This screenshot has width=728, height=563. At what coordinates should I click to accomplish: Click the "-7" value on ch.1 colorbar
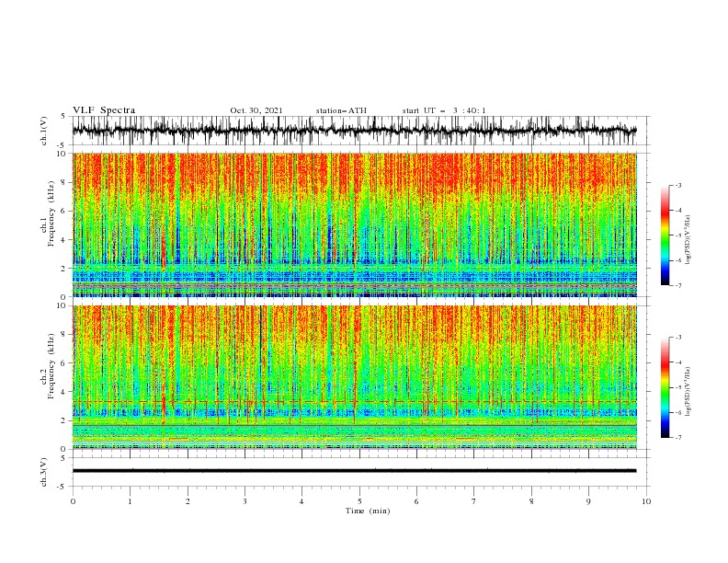pos(678,285)
